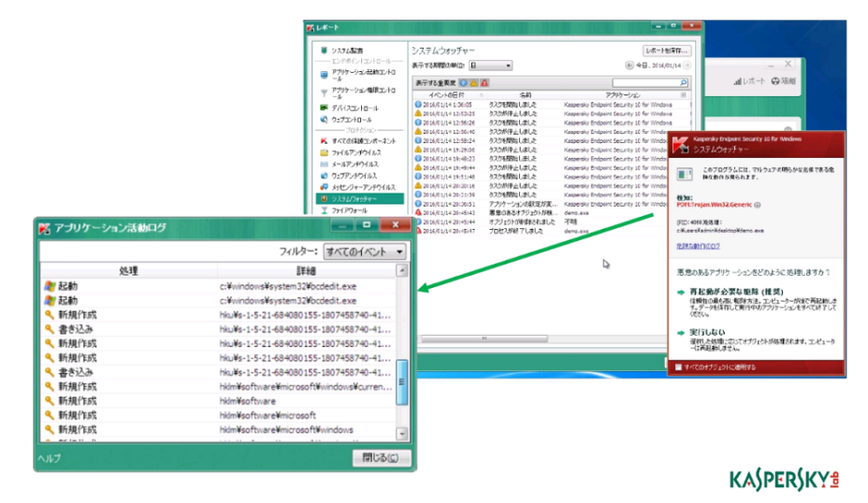Open システム監査 in the report sidebar
Viewport: 868px width, 503px height.
click(346, 50)
